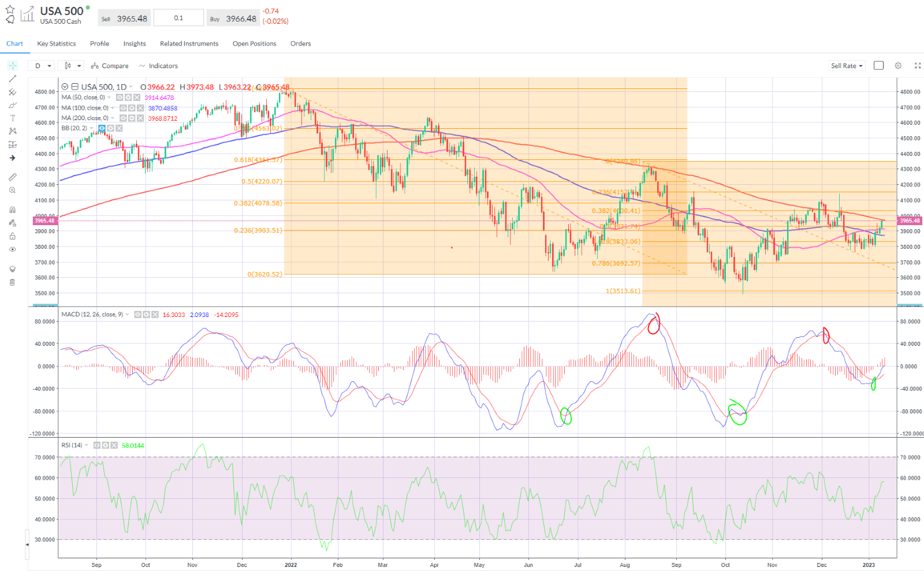Go to the Insights tab

coord(135,44)
